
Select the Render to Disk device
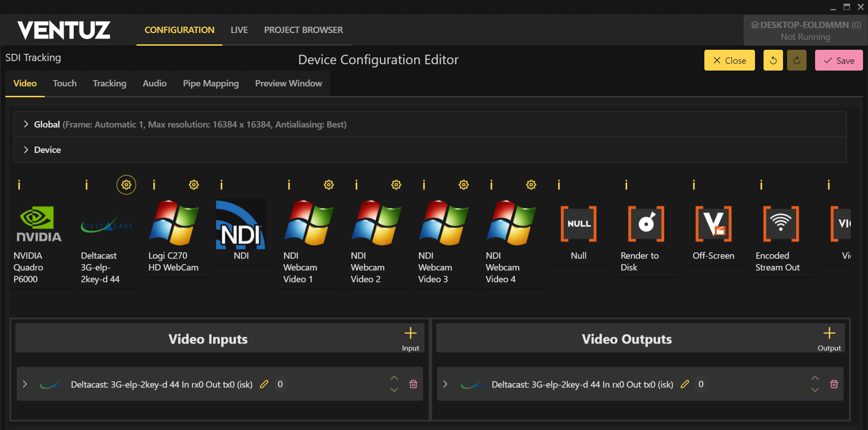point(646,235)
